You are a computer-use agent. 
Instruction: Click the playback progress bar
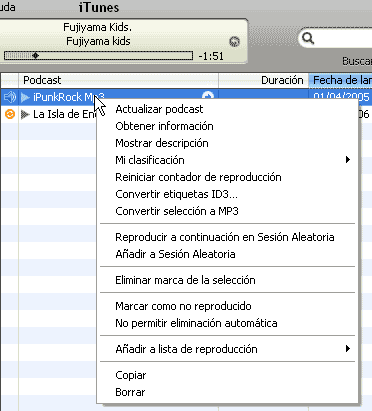[98, 56]
